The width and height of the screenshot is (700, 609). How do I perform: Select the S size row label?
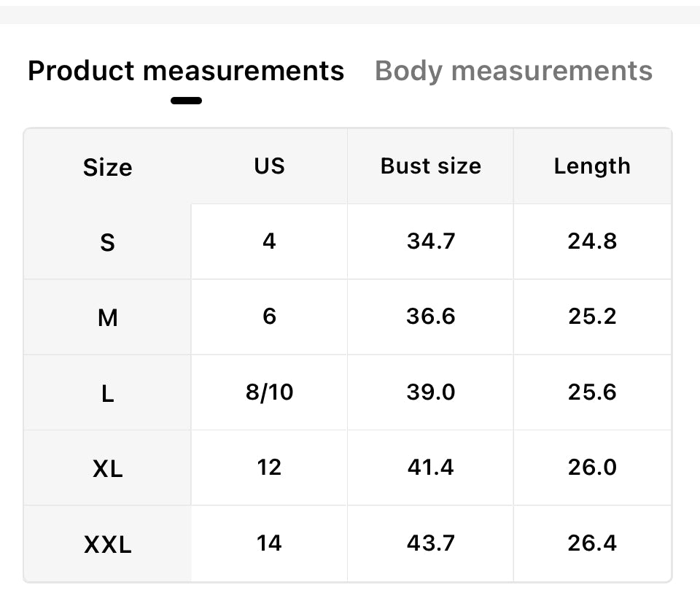pos(107,242)
